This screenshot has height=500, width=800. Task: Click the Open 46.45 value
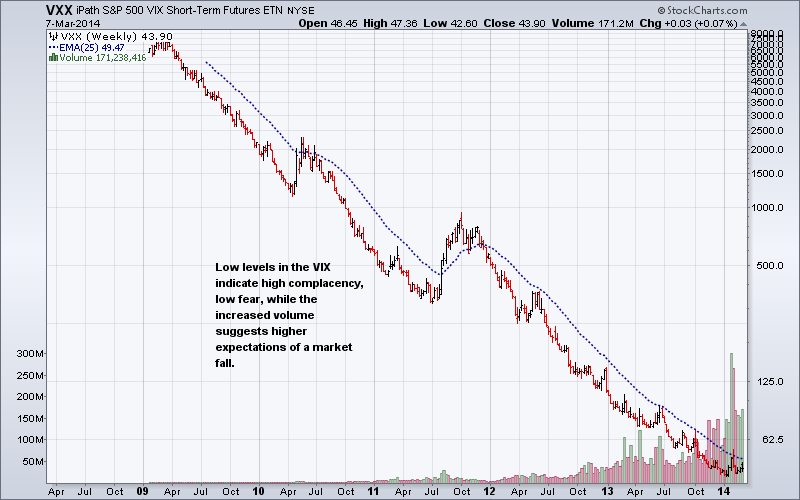tap(328, 23)
